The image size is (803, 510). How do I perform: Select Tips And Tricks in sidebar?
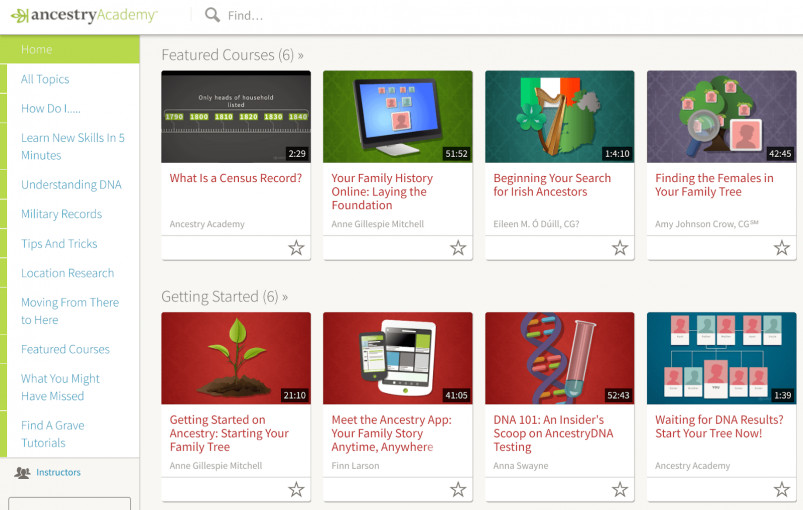click(59, 244)
